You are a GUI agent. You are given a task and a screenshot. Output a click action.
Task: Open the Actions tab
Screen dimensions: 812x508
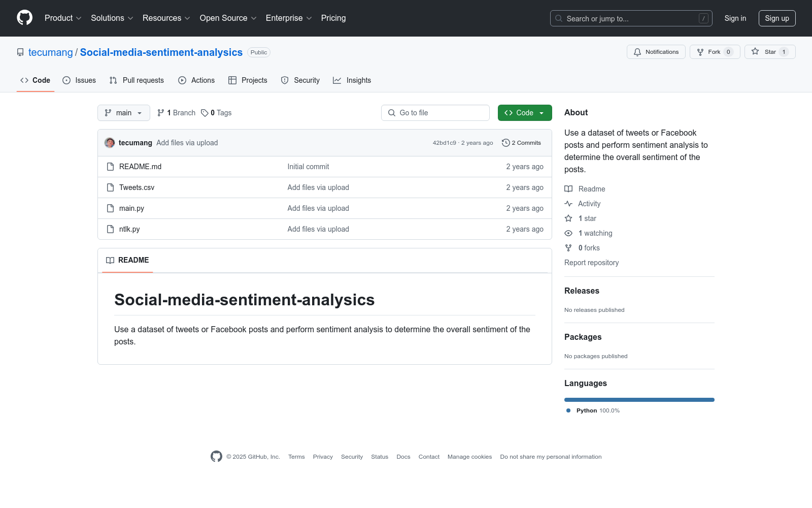click(196, 80)
